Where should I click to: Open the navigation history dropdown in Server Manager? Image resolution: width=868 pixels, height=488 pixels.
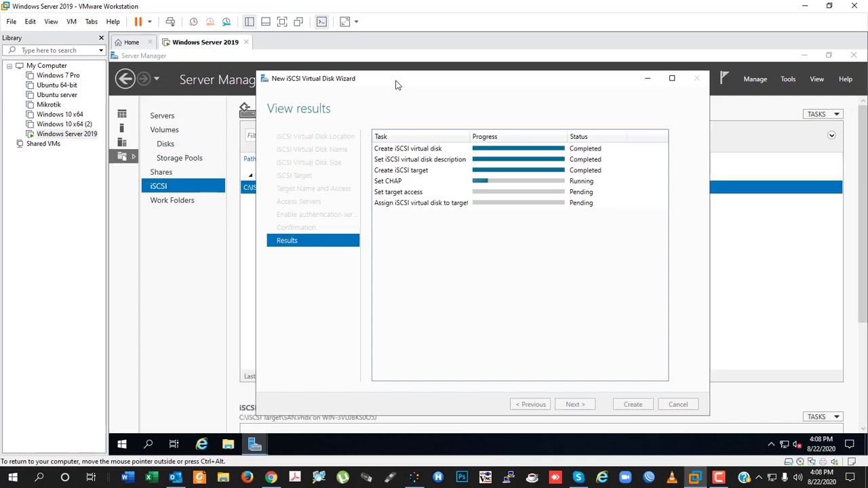(x=157, y=79)
